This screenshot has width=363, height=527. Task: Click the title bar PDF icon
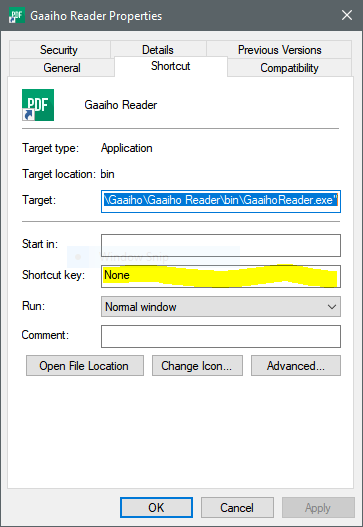coord(17,15)
